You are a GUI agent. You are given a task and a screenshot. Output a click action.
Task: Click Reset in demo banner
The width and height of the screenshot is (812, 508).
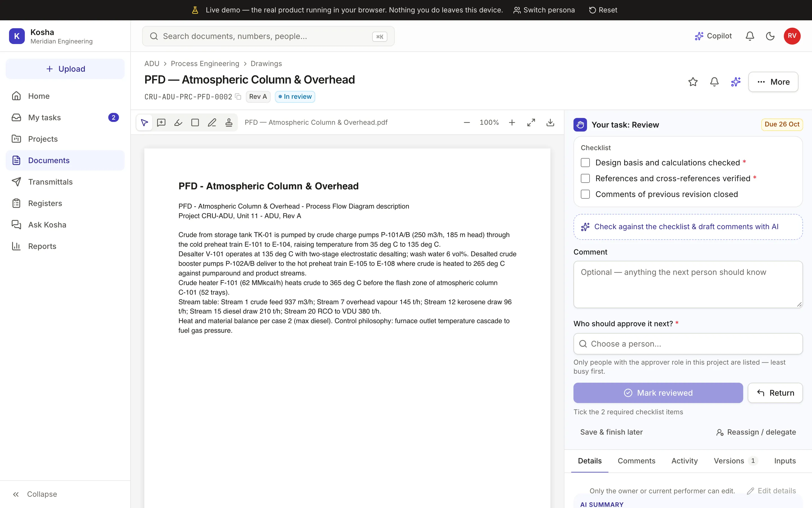click(x=603, y=10)
